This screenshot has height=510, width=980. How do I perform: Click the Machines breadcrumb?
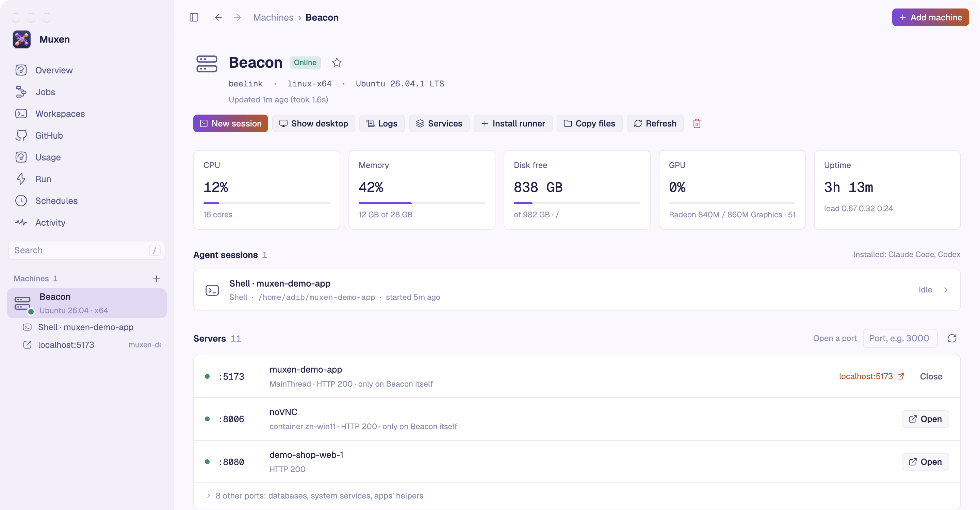coord(273,17)
